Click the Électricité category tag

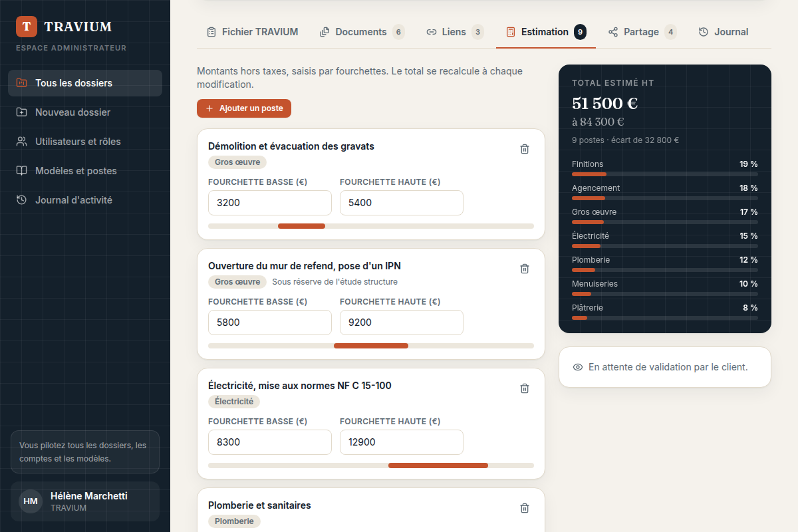point(234,402)
